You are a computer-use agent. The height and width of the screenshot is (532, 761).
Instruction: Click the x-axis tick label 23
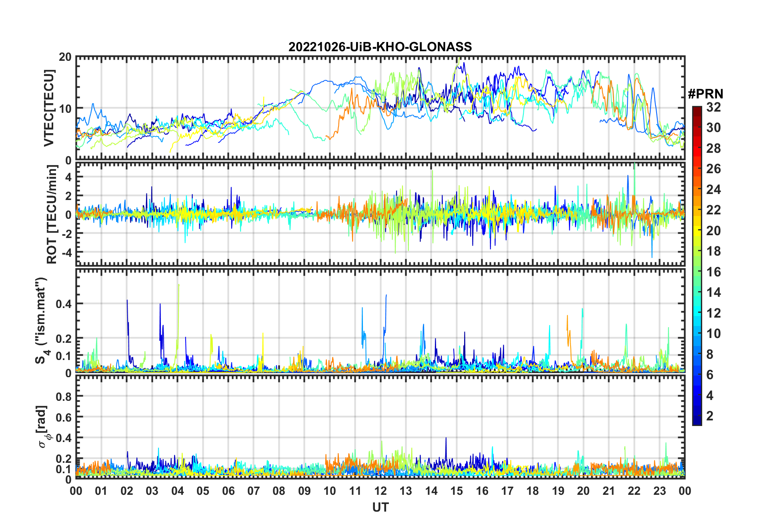[659, 491]
